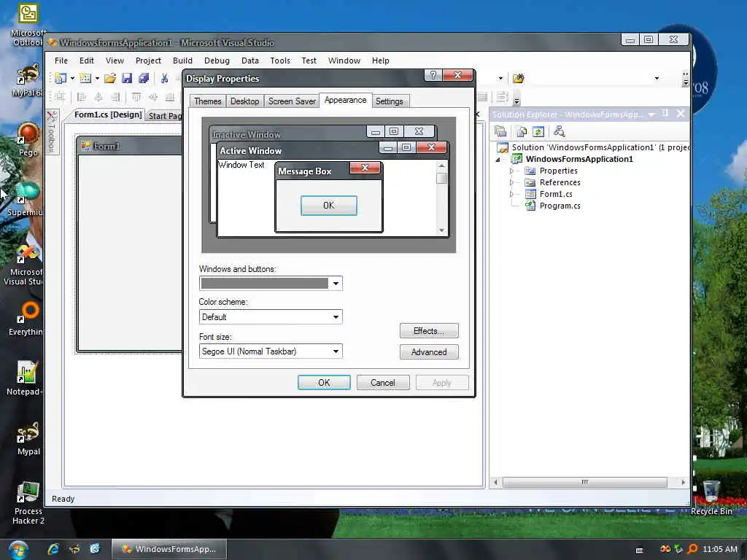The image size is (747, 560).
Task: Expand Properties node in Solution Explorer
Action: click(511, 171)
